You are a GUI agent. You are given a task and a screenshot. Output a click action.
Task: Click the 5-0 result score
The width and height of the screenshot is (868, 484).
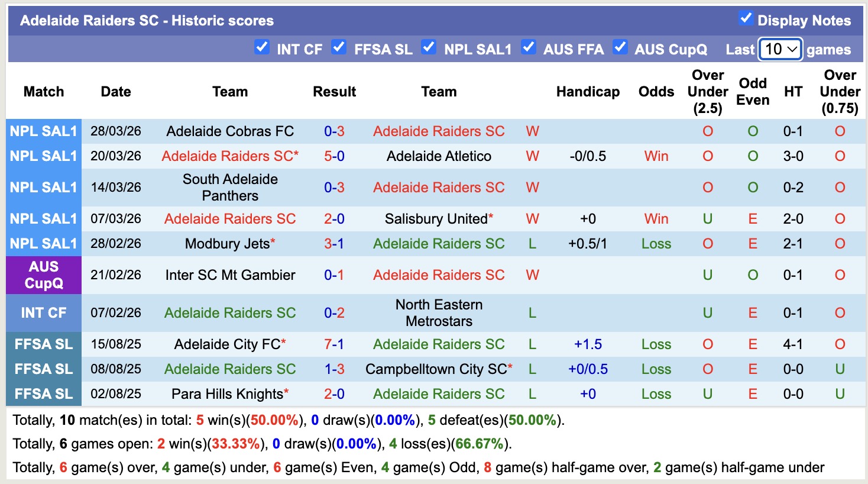tap(334, 156)
